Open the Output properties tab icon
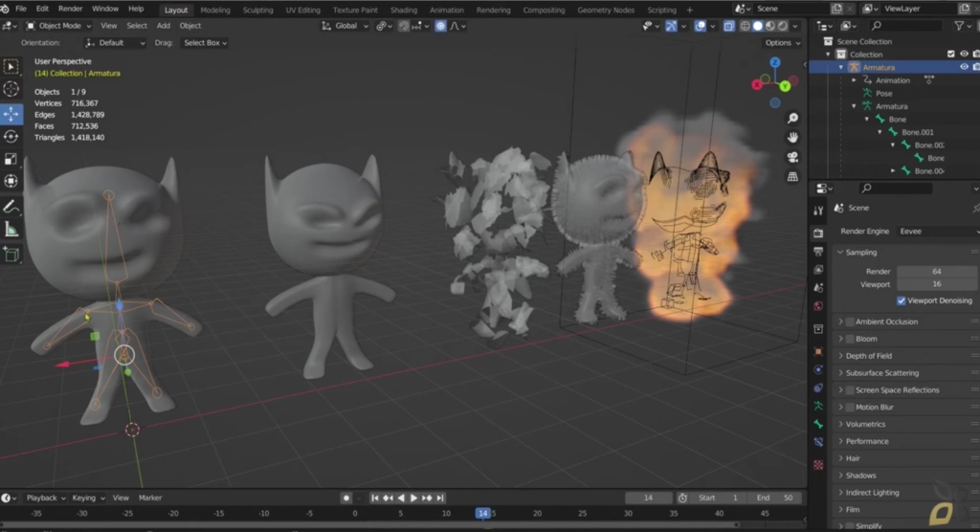This screenshot has width=980, height=532. [x=818, y=252]
